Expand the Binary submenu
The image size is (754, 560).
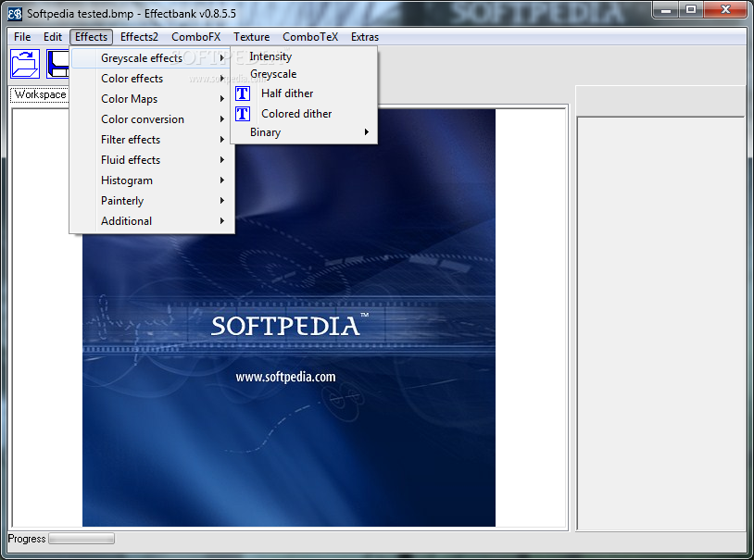tap(304, 132)
